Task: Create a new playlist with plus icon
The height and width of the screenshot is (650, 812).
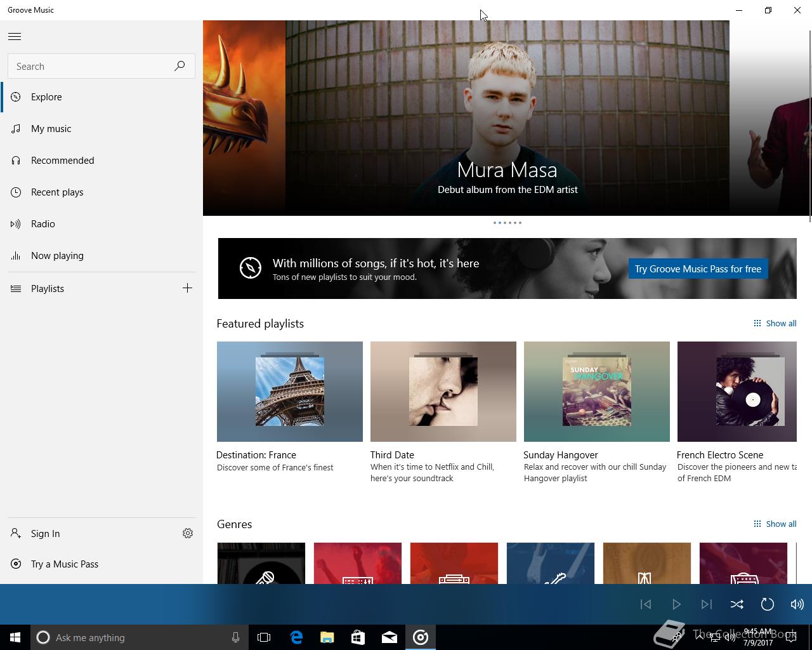Action: (187, 288)
